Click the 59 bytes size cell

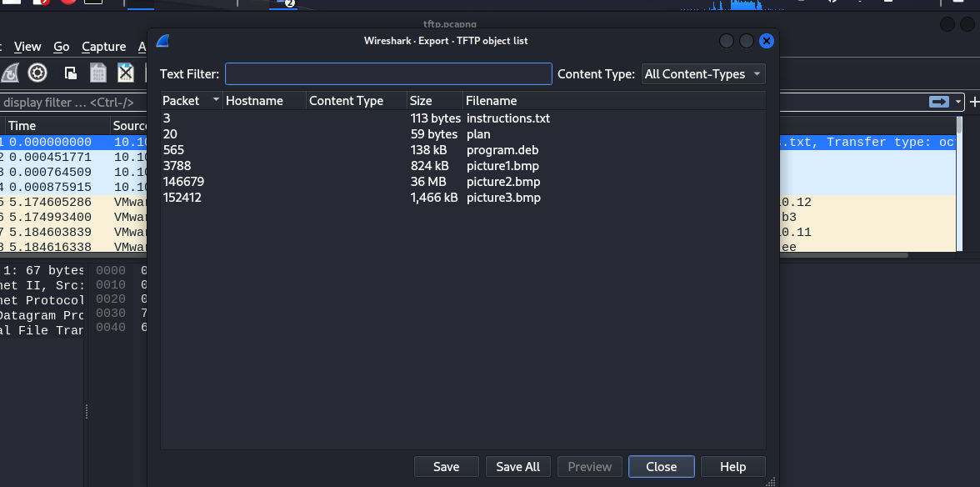pos(433,133)
